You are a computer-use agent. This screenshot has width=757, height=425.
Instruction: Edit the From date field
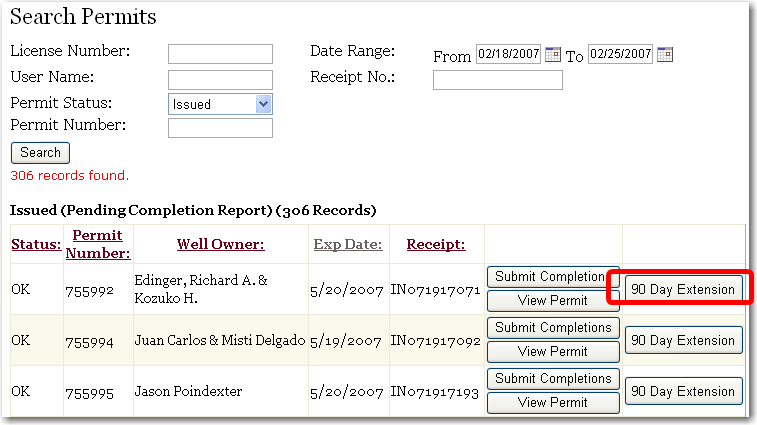(507, 54)
